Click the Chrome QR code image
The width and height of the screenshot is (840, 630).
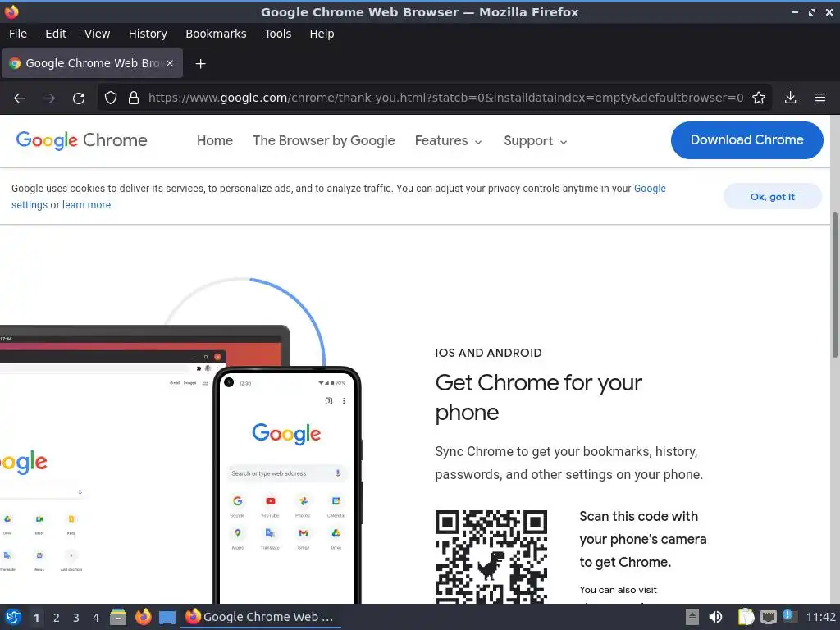tap(491, 557)
